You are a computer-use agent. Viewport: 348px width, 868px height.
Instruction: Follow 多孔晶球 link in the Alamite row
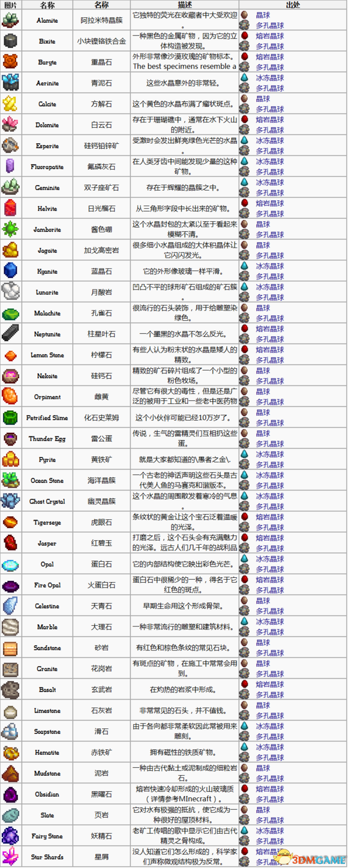(x=269, y=26)
